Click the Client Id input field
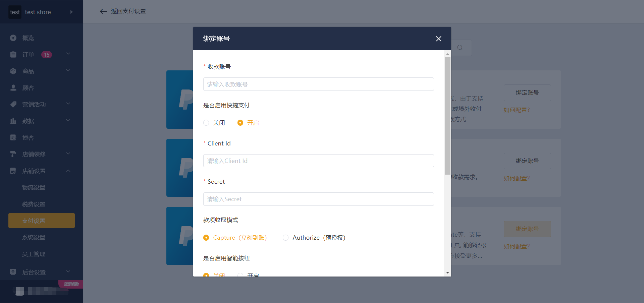This screenshot has width=644, height=303. [x=319, y=161]
